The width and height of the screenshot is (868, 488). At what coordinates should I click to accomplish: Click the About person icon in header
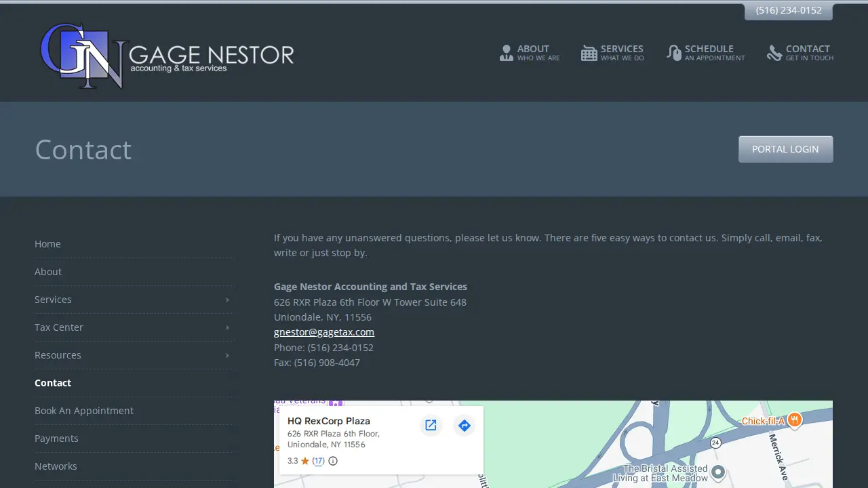pyautogui.click(x=507, y=53)
